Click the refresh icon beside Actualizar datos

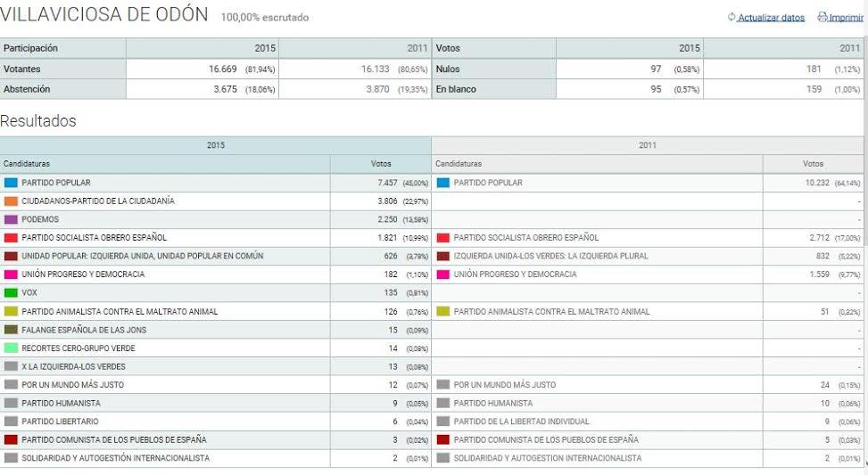click(732, 18)
